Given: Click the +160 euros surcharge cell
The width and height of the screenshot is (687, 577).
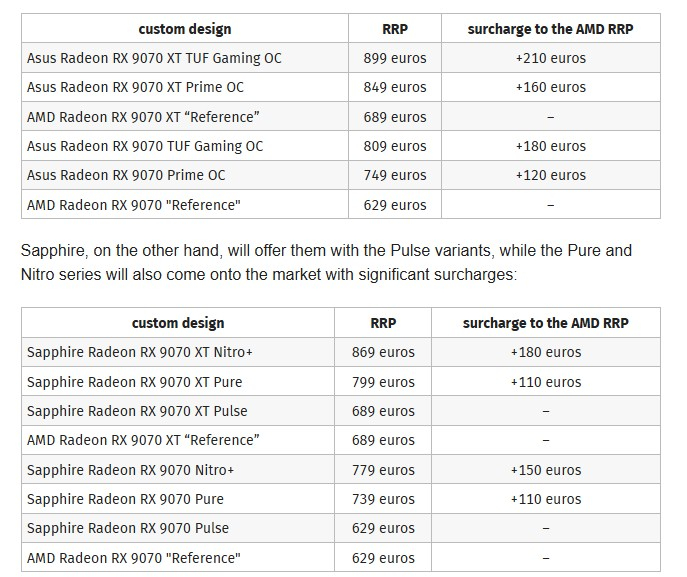Looking at the screenshot, I should tap(550, 87).
